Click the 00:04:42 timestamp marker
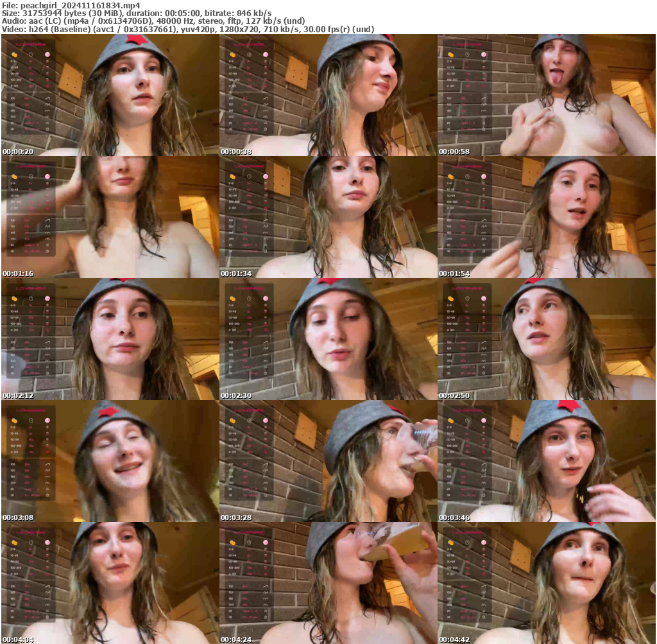657x644 pixels. (x=453, y=639)
